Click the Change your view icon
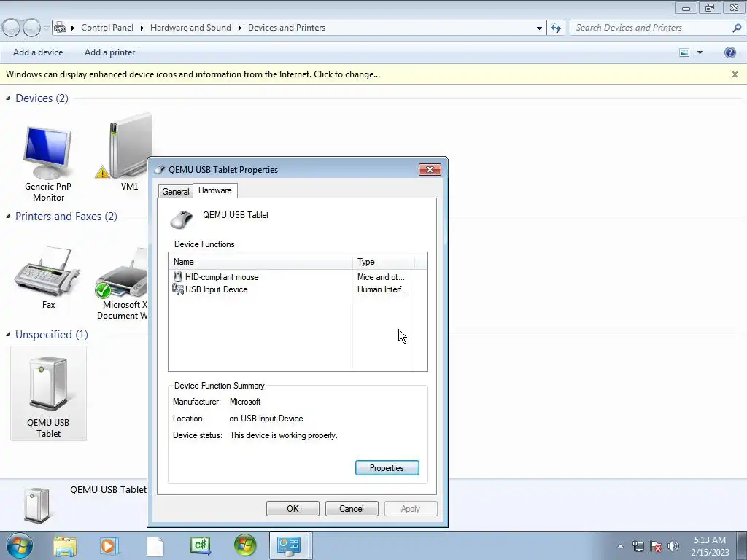The height and width of the screenshot is (560, 747). 684,52
